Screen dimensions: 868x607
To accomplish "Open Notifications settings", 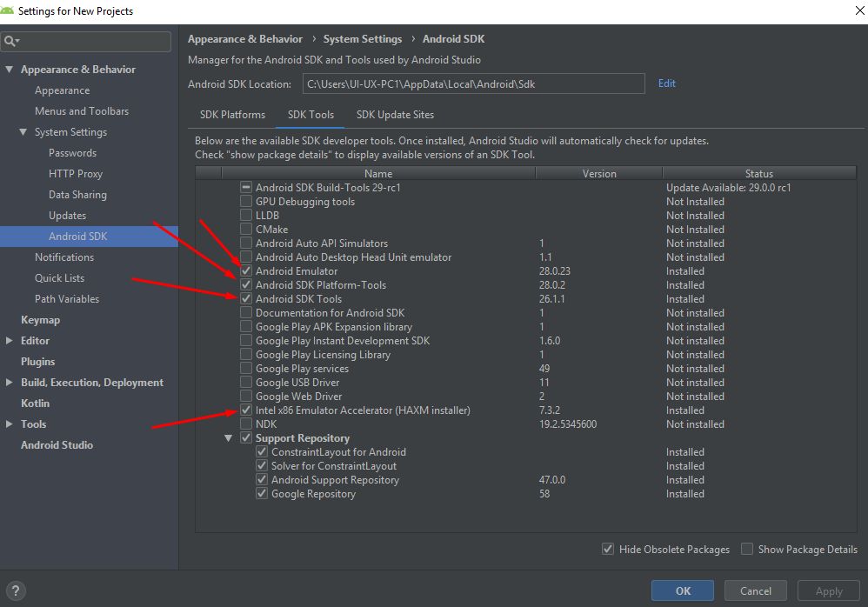I will (64, 257).
